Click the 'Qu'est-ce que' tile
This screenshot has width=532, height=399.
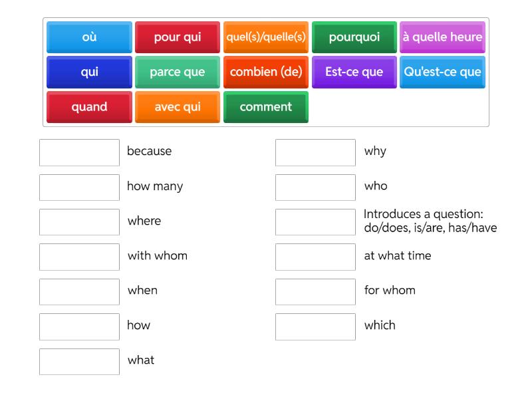pos(442,72)
